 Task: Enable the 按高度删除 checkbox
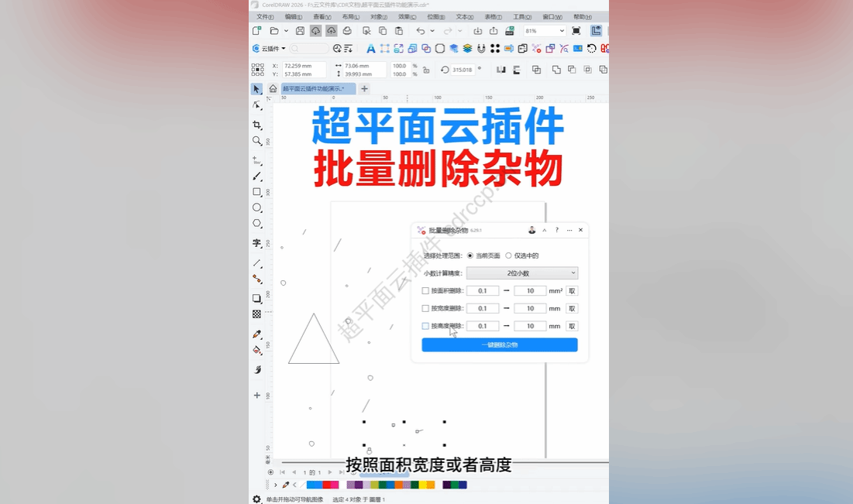pos(425,326)
